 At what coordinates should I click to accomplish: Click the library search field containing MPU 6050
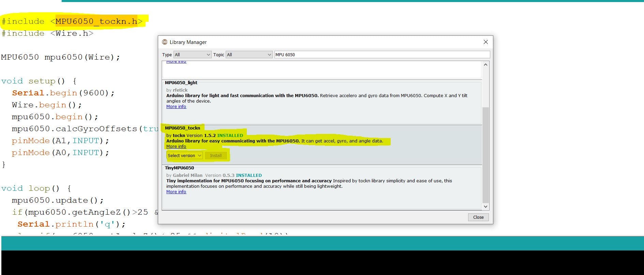tap(382, 55)
